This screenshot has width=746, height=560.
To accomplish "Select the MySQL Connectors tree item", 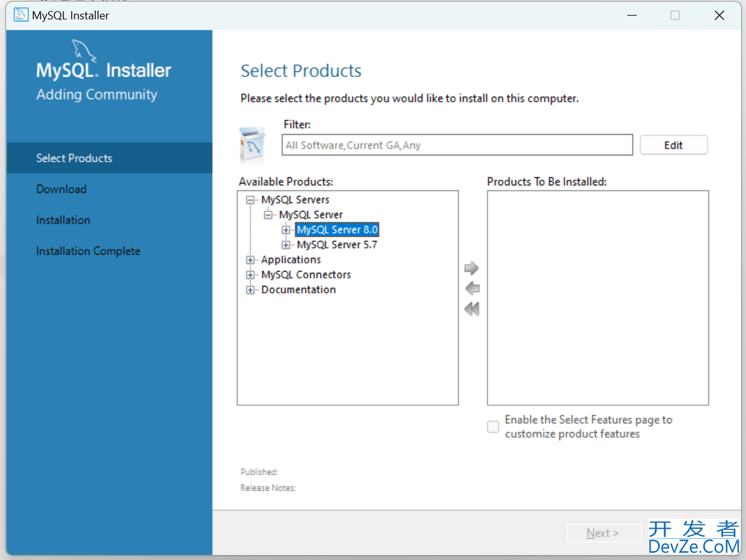I will tap(306, 275).
